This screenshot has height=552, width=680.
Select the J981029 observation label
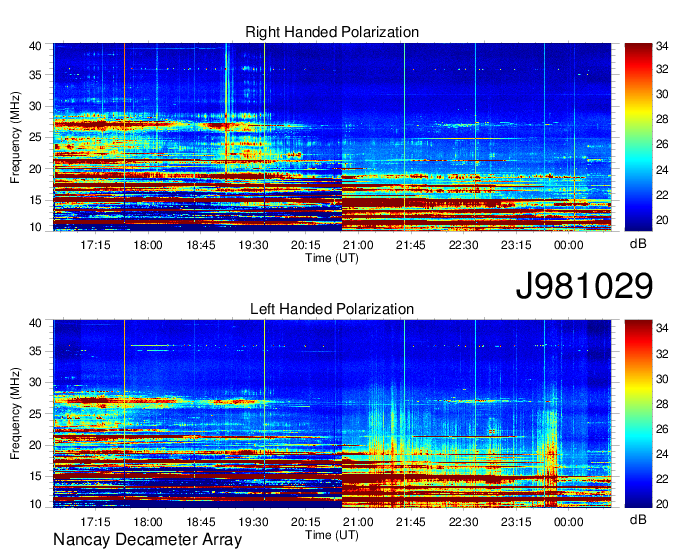584,286
